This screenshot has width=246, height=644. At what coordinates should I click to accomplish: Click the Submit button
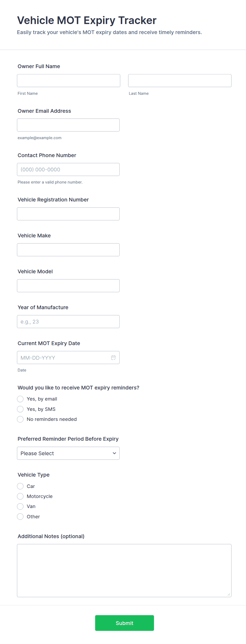[x=124, y=623]
